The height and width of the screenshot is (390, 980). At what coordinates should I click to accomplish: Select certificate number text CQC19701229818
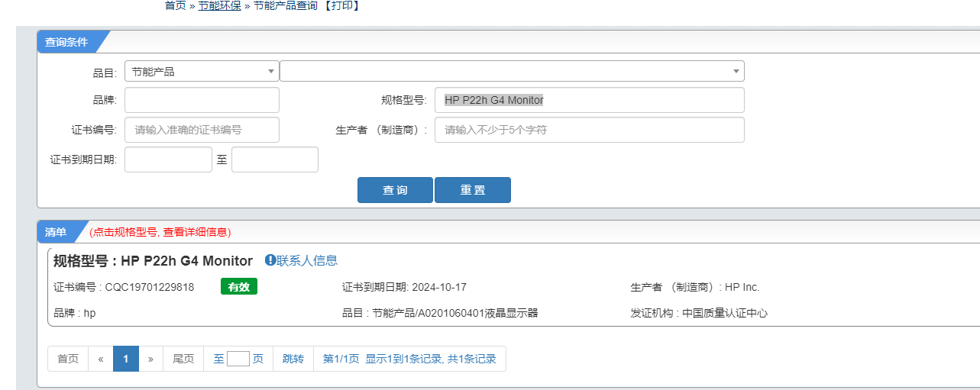coord(150,288)
